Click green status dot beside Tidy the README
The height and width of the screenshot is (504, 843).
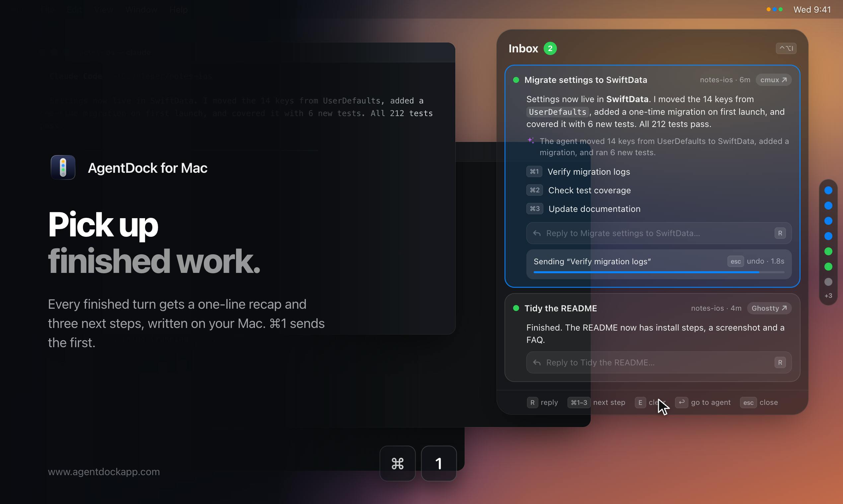[x=516, y=308]
